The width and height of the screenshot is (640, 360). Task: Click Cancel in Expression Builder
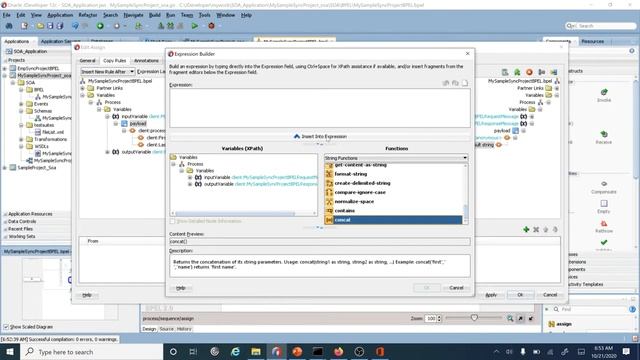pyautogui.click(x=456, y=288)
